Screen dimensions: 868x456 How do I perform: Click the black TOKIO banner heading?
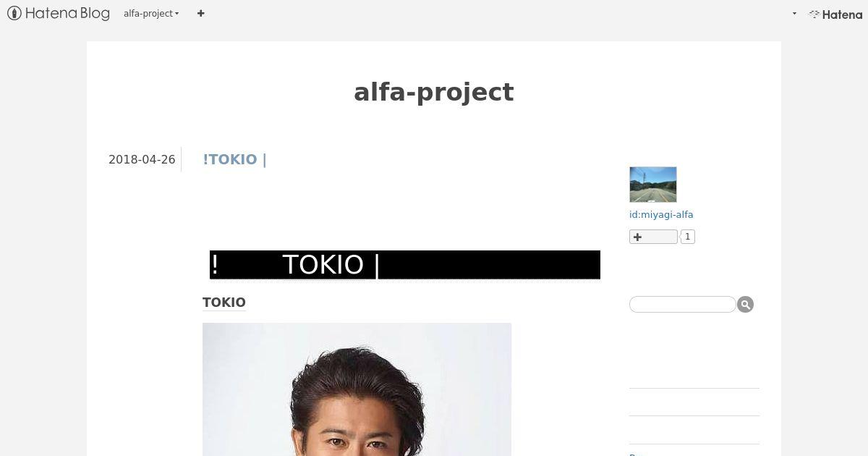(x=405, y=265)
